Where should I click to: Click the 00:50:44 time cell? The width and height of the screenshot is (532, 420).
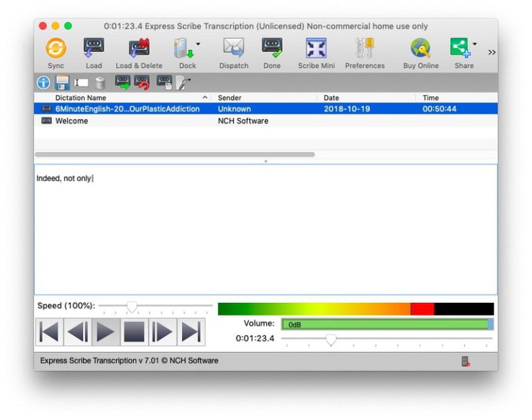(439, 109)
